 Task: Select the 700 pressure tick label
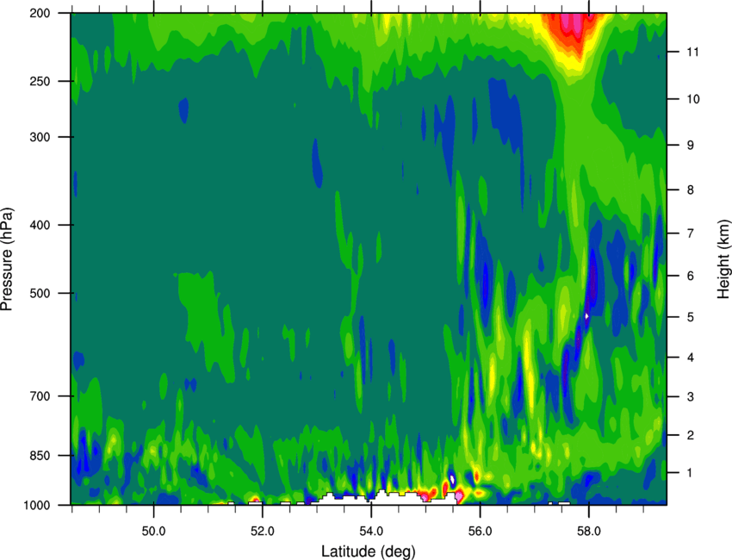40,396
